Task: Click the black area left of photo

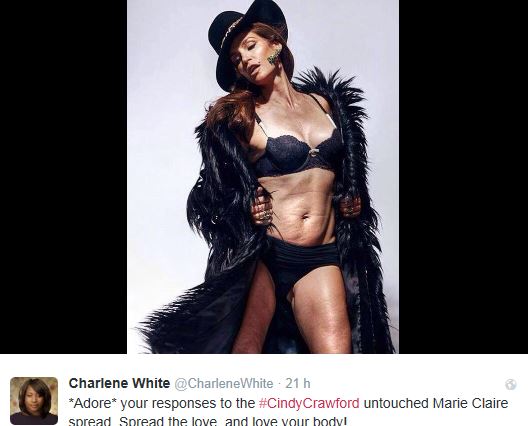Action: pyautogui.click(x=63, y=176)
